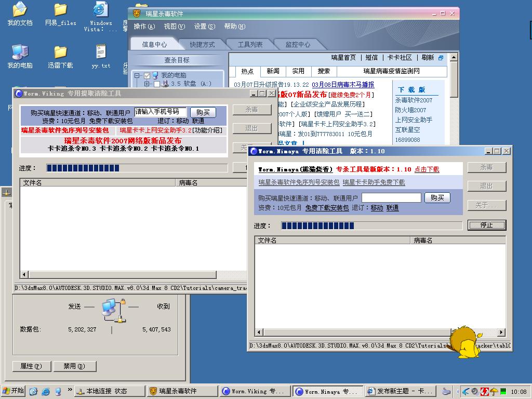532x399 pixels.
Task: Click the blue bird tray icon
Action: [465, 392]
